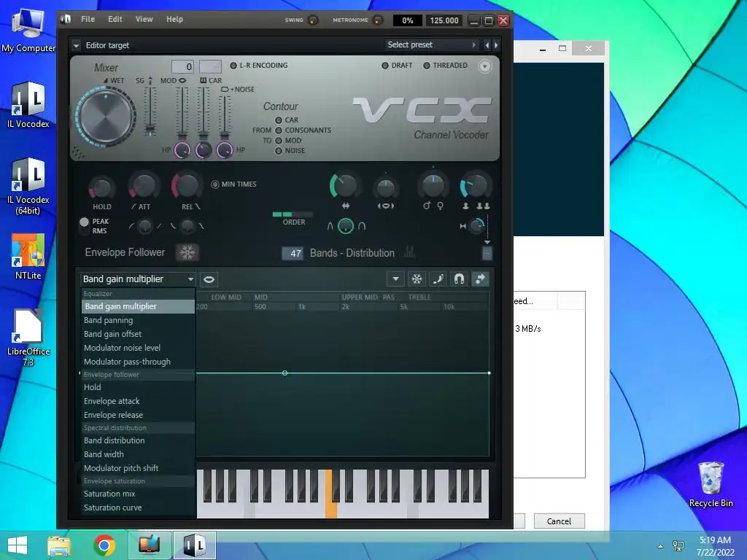
Task: Select CONSONANTS contour option
Action: [303, 130]
